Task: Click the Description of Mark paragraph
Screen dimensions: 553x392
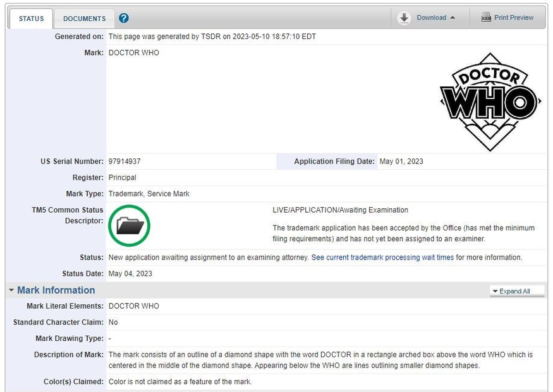Action: (x=320, y=360)
